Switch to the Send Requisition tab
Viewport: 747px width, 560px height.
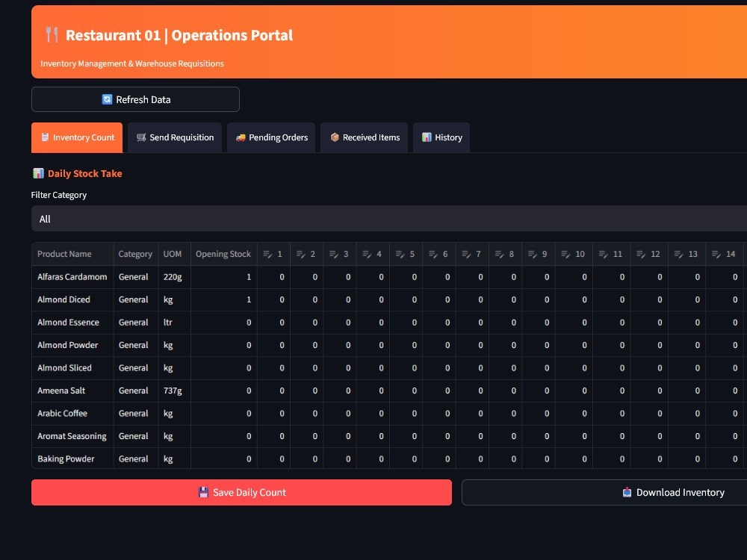[175, 137]
